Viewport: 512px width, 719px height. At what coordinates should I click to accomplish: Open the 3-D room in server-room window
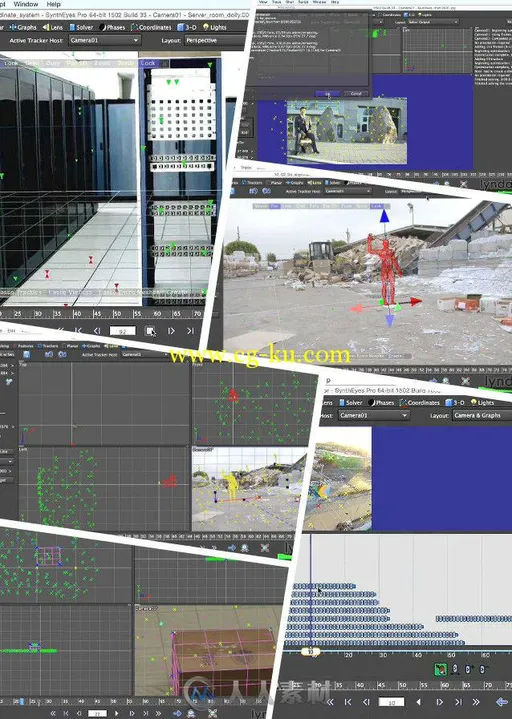187,28
